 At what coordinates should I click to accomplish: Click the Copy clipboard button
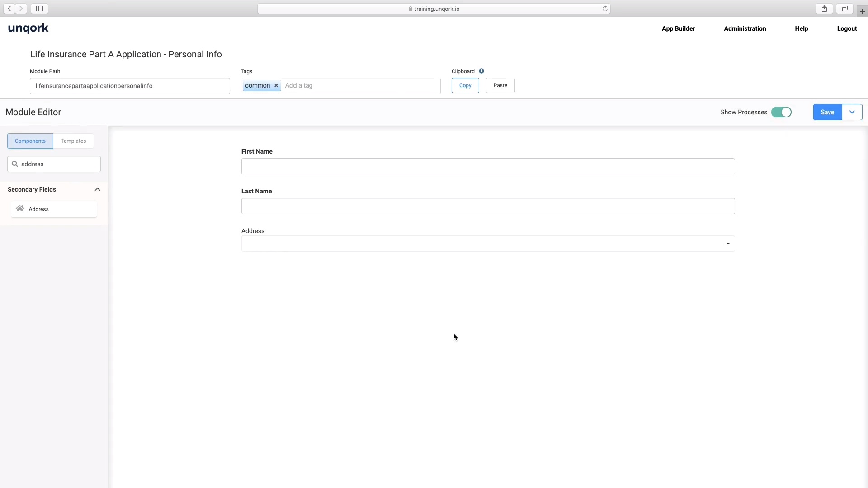pyautogui.click(x=465, y=85)
